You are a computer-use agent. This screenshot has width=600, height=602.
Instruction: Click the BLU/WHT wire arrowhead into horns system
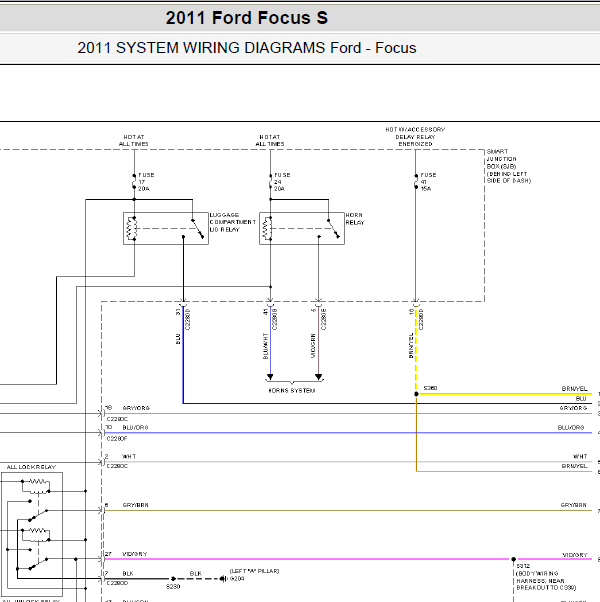270,377
